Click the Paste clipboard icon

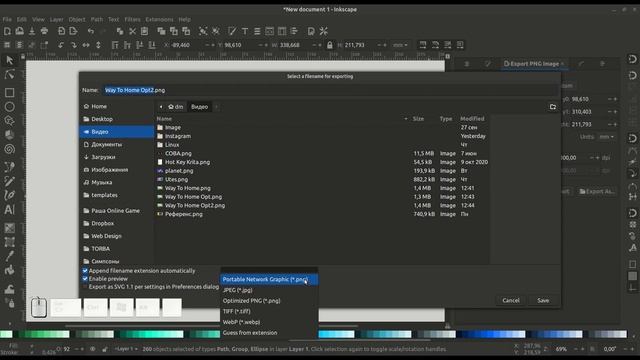point(144,31)
